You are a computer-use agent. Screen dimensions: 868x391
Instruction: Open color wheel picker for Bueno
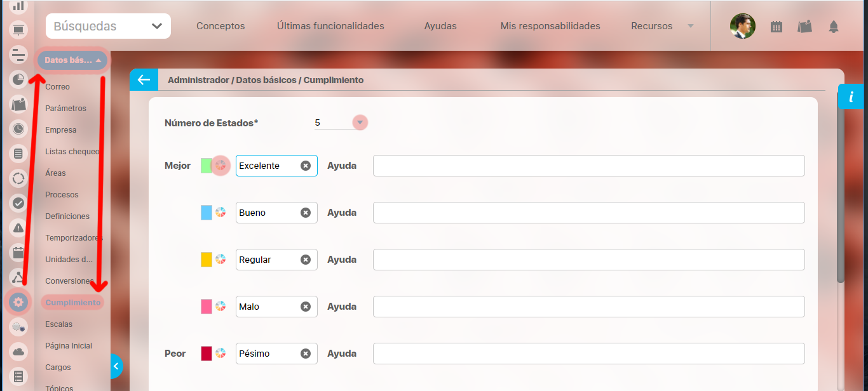(x=220, y=213)
